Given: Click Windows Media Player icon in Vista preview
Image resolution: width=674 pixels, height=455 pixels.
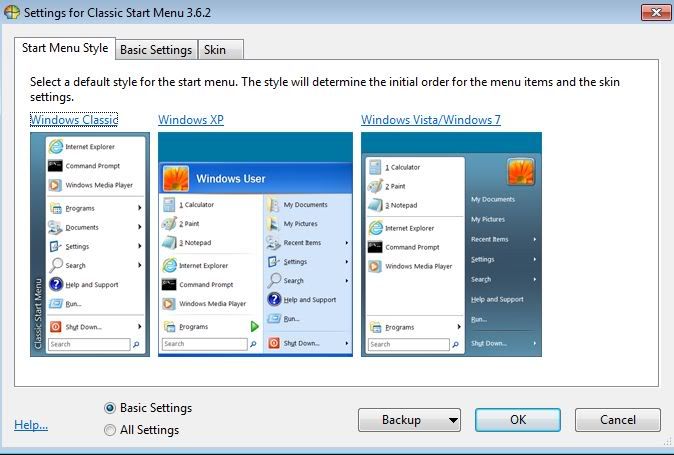Looking at the screenshot, I should click(375, 266).
